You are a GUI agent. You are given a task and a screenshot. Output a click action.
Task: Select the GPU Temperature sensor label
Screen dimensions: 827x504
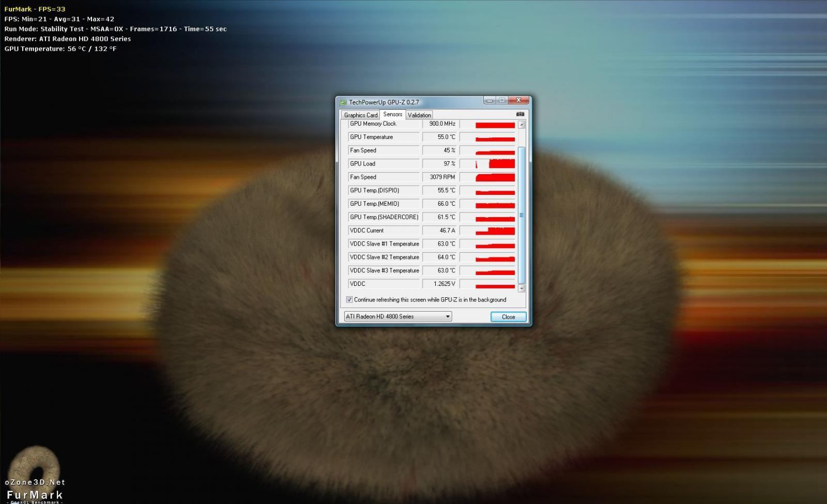pos(384,137)
